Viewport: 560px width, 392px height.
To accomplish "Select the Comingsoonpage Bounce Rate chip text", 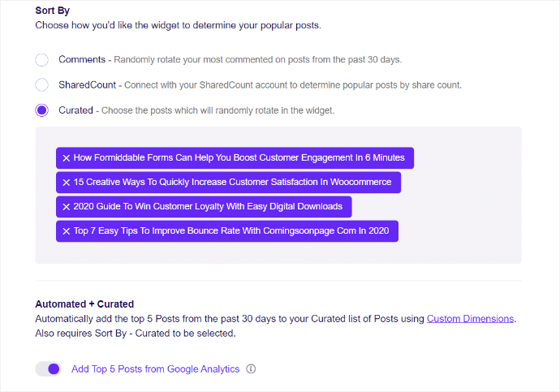I will coord(231,230).
